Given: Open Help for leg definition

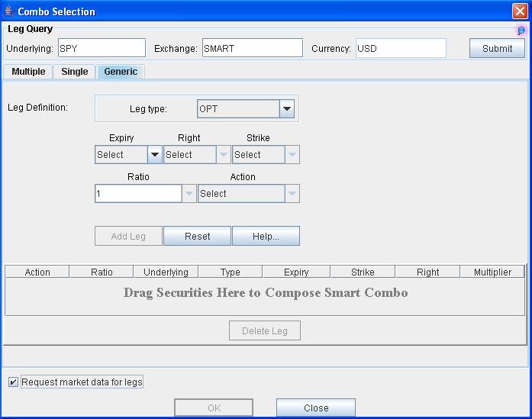Looking at the screenshot, I should [x=266, y=237].
